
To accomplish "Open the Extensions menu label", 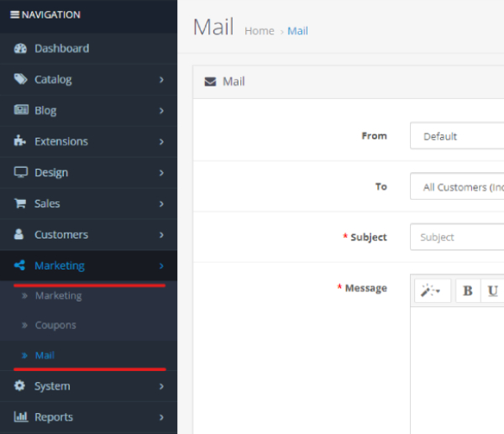I will click(x=61, y=141).
